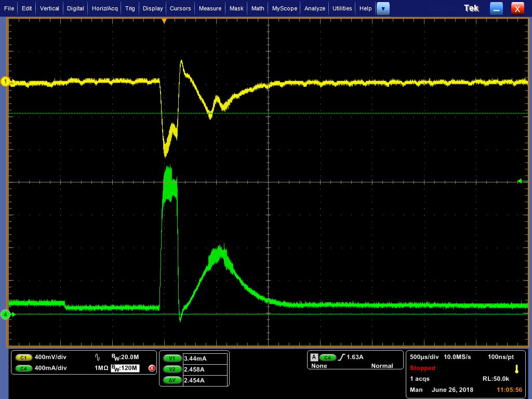Open the Help menu
The height and width of the screenshot is (399, 532).
(365, 8)
